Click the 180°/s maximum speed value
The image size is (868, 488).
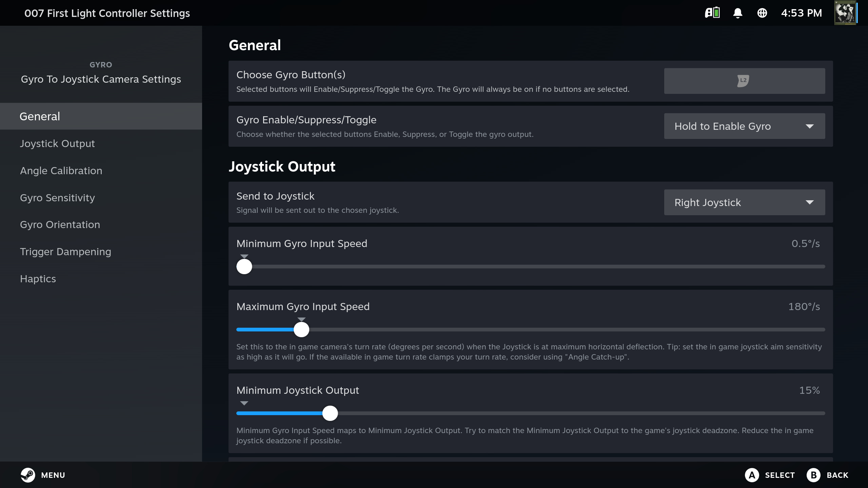point(804,306)
